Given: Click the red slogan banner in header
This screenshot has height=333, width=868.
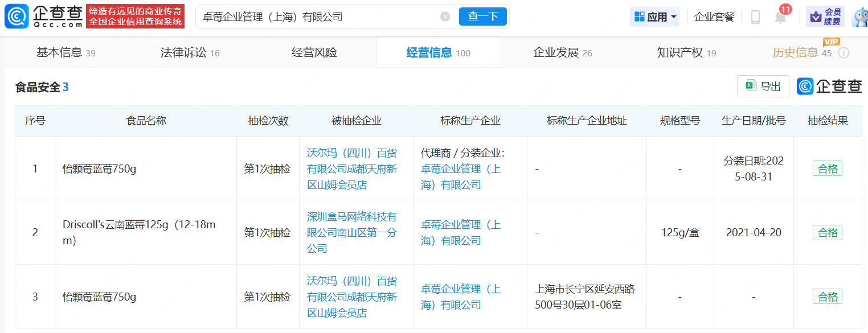Looking at the screenshot, I should click(136, 17).
